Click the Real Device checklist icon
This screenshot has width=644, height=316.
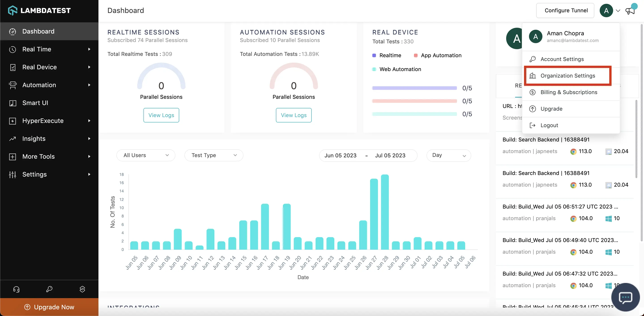tap(13, 67)
